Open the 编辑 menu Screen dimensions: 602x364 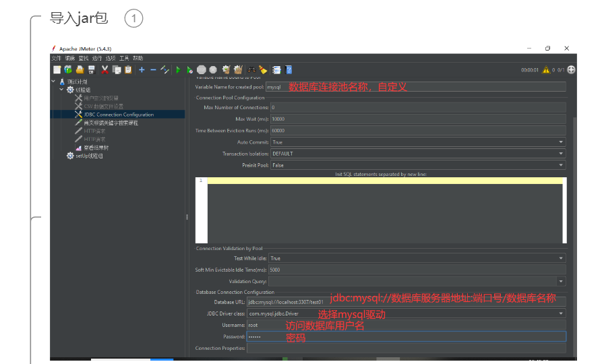(x=70, y=59)
